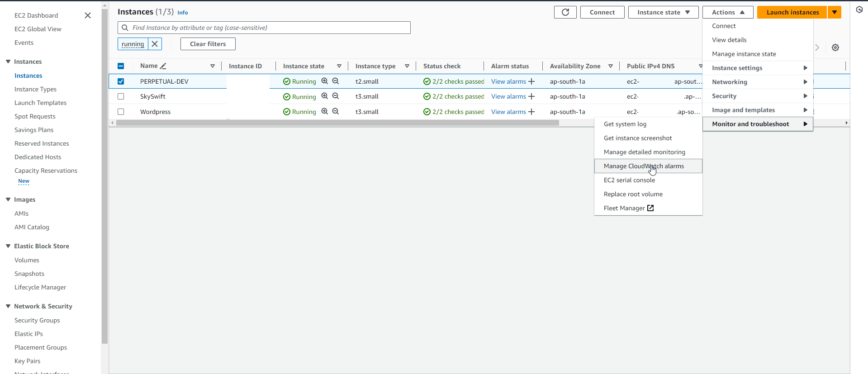The width and height of the screenshot is (868, 374).
Task: Add alarm plus icon for PERPETUAL-DEV
Action: point(531,81)
